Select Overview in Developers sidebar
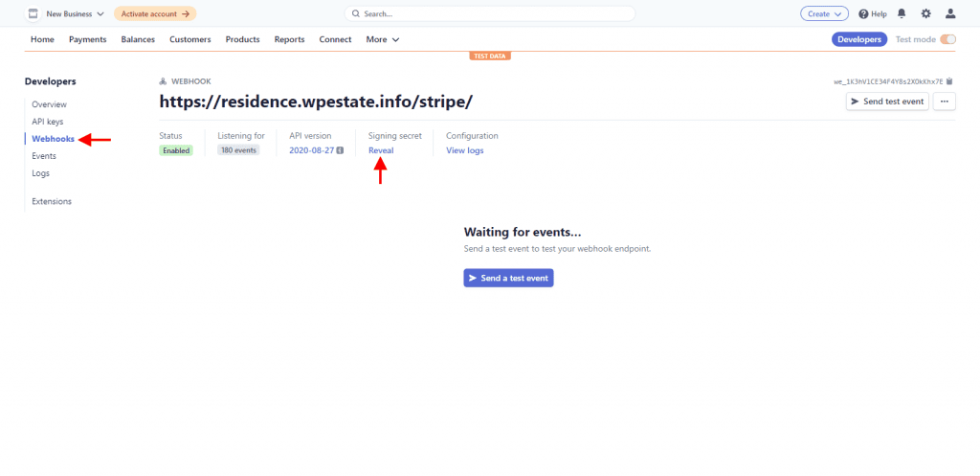 click(50, 104)
